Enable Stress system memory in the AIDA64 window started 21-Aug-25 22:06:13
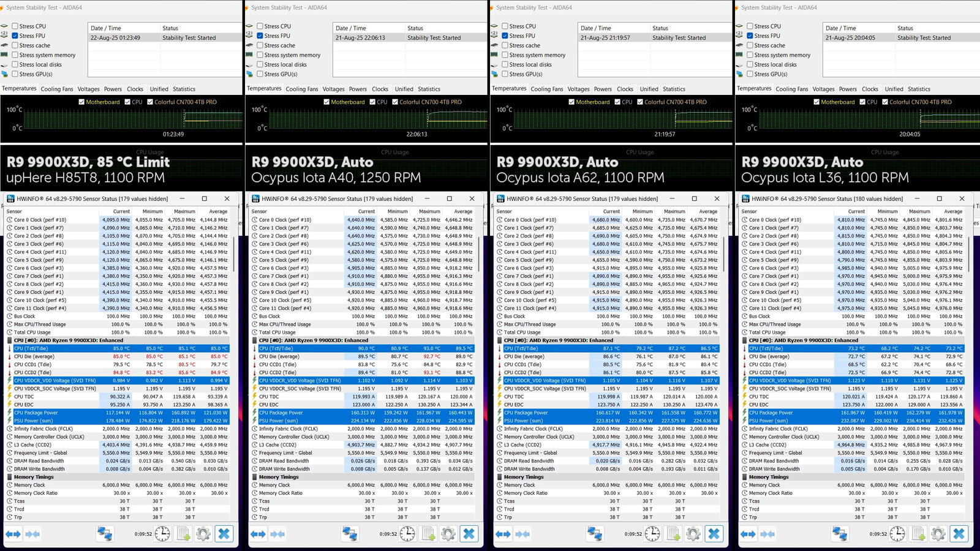Screen dimensions: 980x551 click(260, 55)
